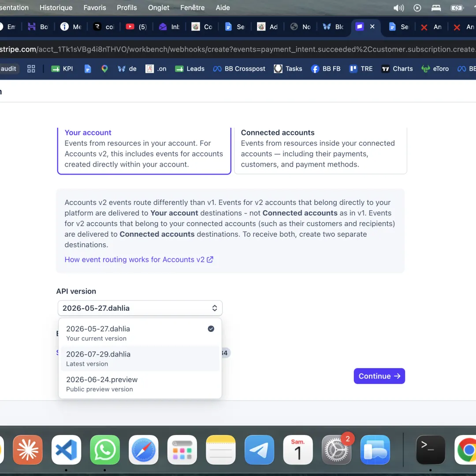Image resolution: width=476 pixels, height=476 pixels.
Task: Open the blue windows app in dock
Action: pos(375,450)
